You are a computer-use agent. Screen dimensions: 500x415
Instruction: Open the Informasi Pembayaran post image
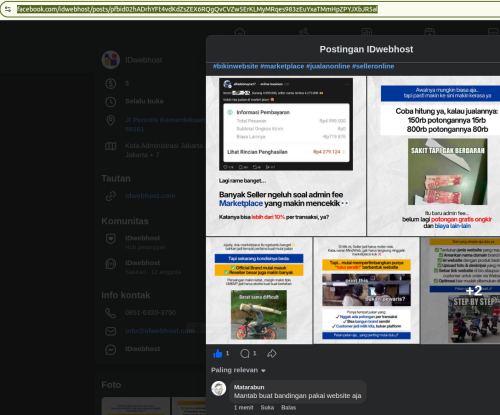pos(286,156)
